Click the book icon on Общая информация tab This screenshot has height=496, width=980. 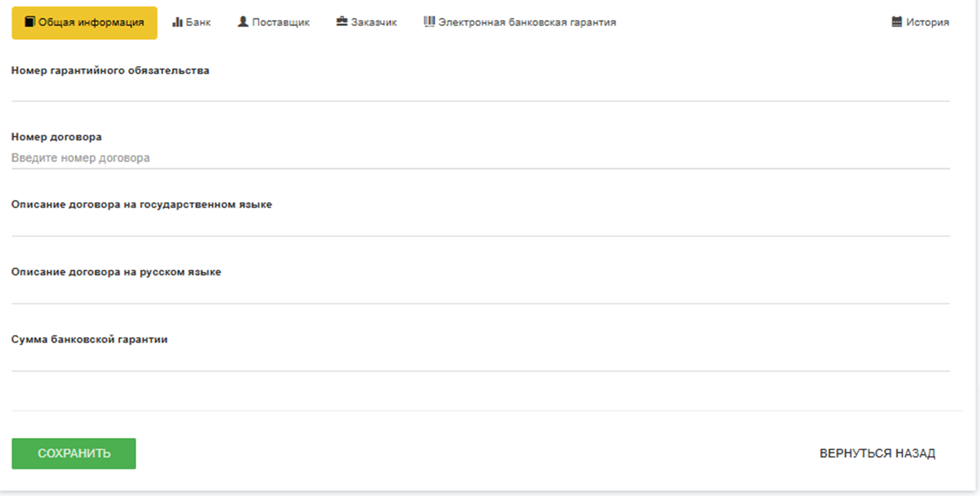tap(29, 22)
